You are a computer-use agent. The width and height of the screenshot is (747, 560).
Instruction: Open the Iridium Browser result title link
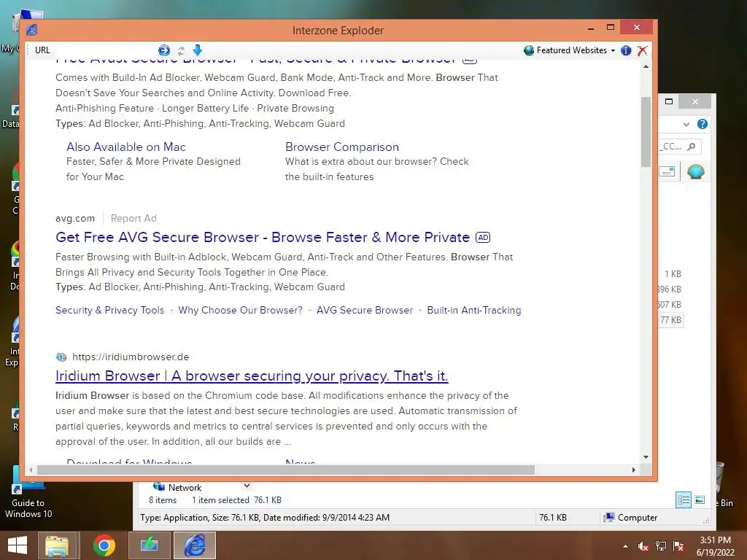pos(252,376)
